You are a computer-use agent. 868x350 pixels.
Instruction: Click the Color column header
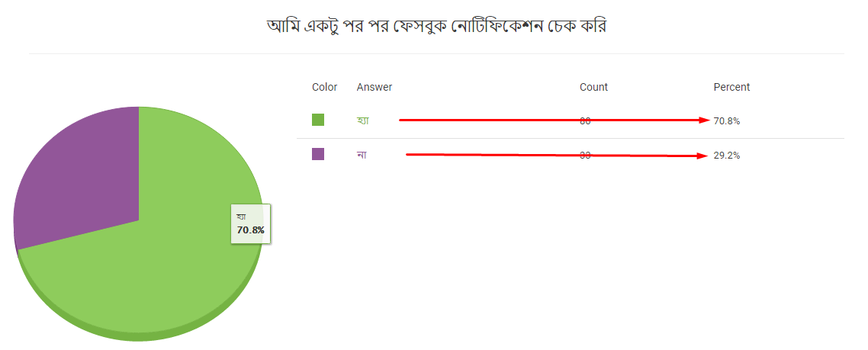coord(324,87)
